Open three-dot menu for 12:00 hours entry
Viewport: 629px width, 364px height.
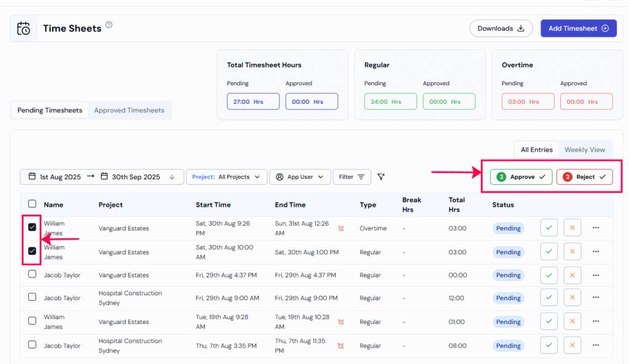(595, 298)
